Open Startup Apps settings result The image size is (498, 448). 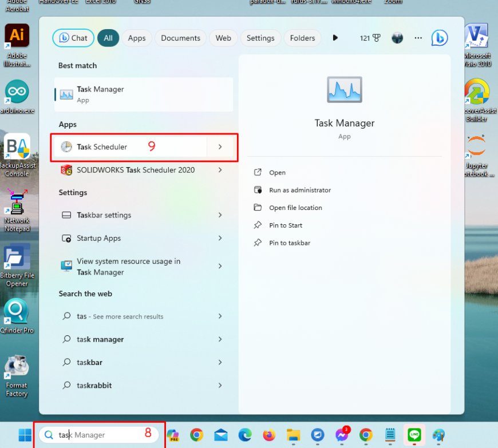point(130,238)
